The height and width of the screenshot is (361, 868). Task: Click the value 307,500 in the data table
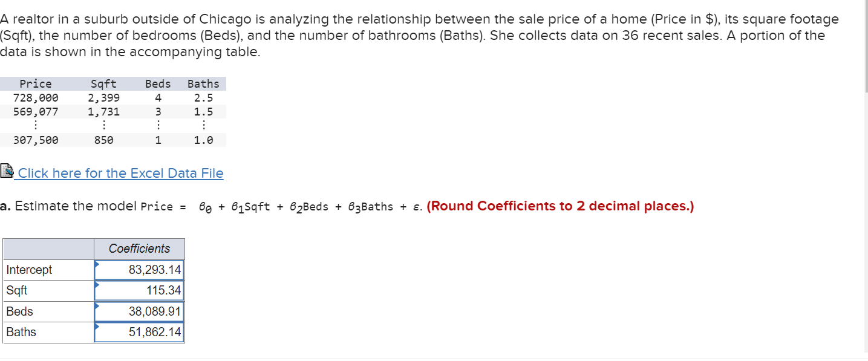click(36, 140)
